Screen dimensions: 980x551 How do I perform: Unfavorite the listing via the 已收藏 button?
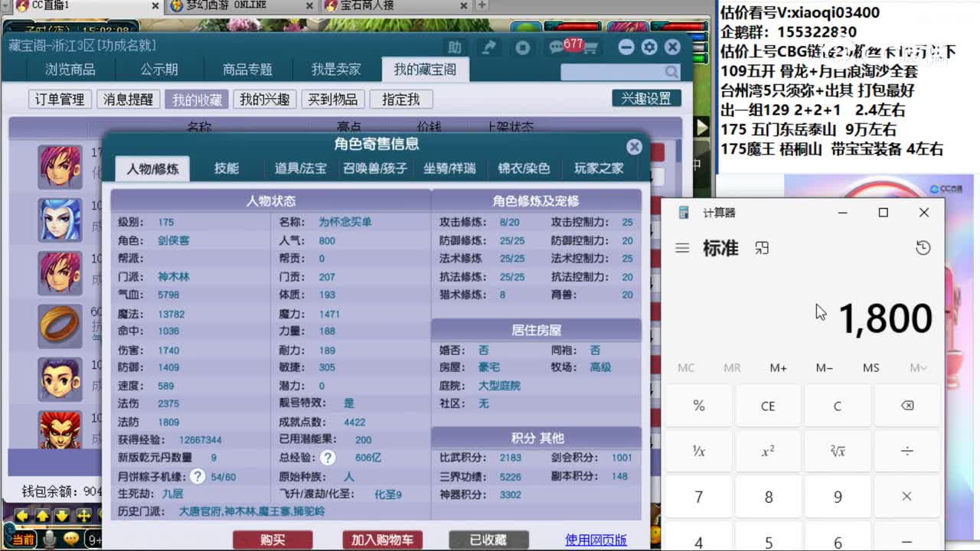487,539
